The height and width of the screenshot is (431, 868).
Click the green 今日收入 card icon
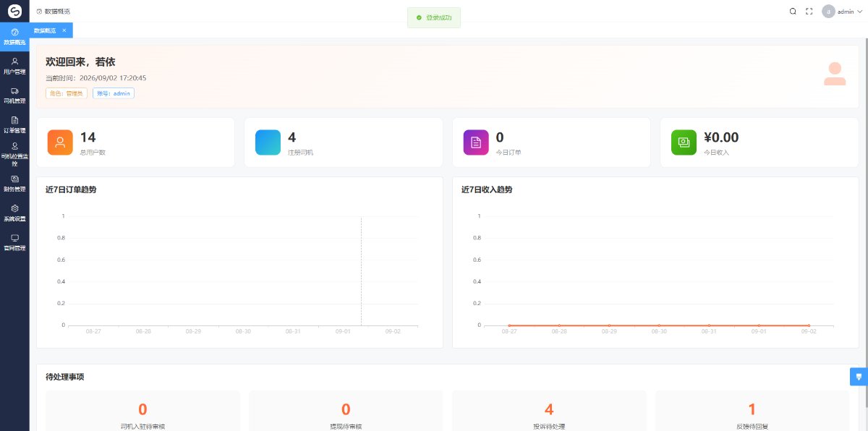pyautogui.click(x=684, y=142)
